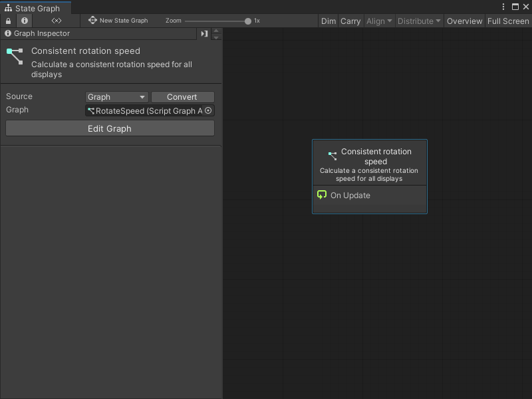Toggle Dim mode in the toolbar
532x399 pixels.
[328, 21]
